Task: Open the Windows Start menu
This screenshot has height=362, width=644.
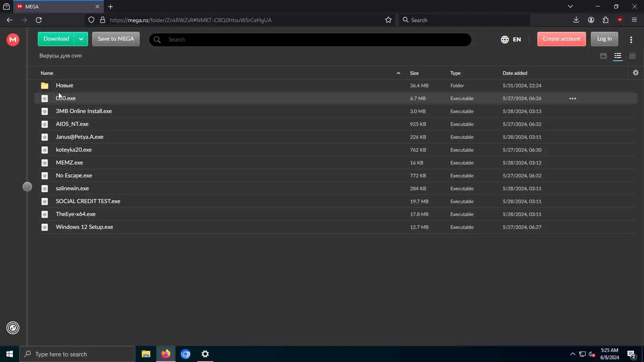Action: pos(10,354)
